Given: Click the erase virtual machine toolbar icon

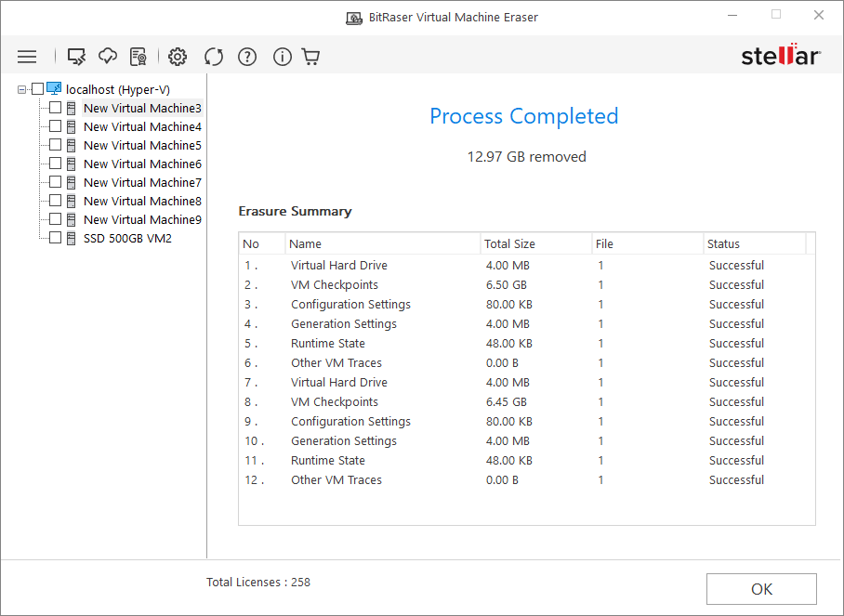Looking at the screenshot, I should coord(76,57).
